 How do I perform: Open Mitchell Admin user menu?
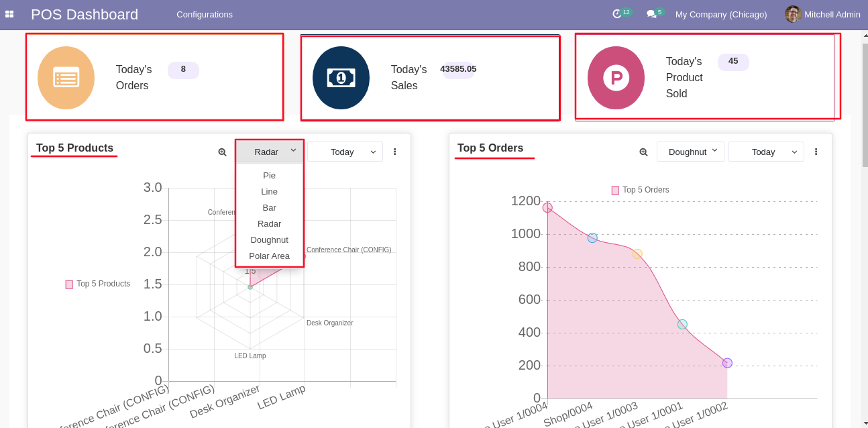pos(822,14)
